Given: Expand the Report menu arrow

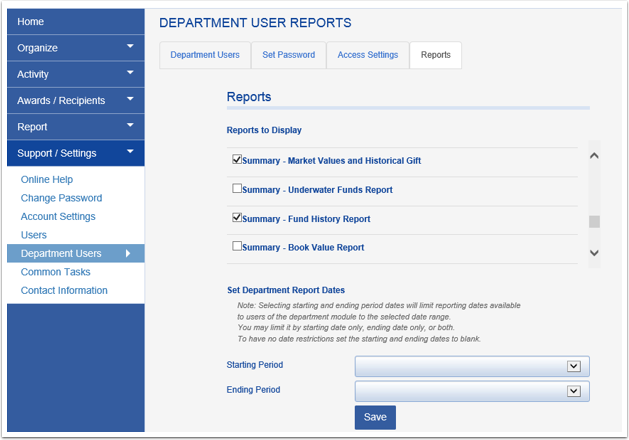Looking at the screenshot, I should (x=130, y=126).
